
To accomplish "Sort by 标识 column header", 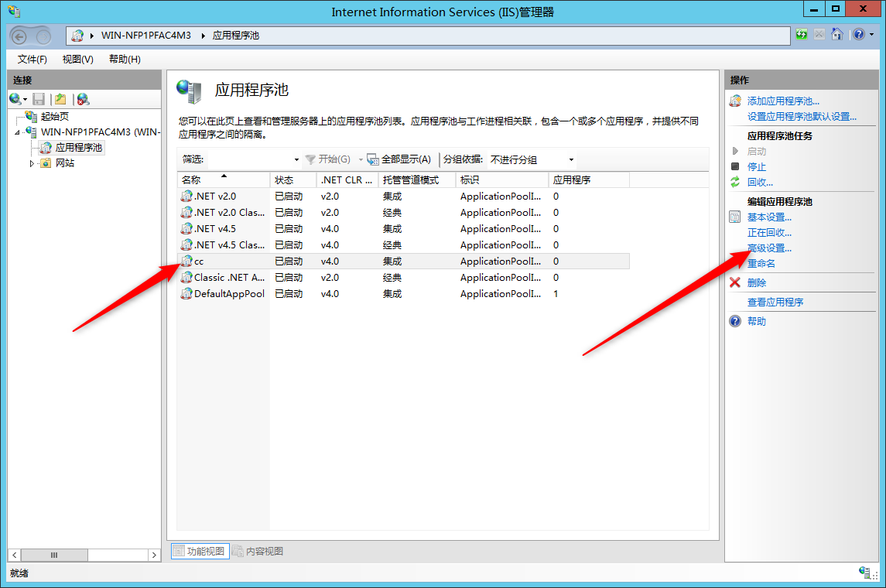I will (501, 179).
